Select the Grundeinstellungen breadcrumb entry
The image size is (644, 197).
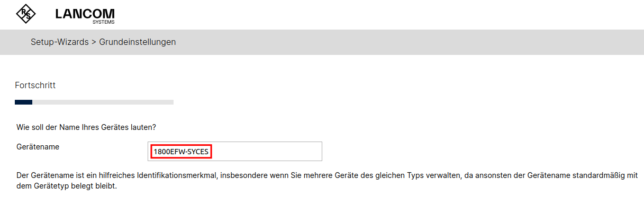point(138,42)
